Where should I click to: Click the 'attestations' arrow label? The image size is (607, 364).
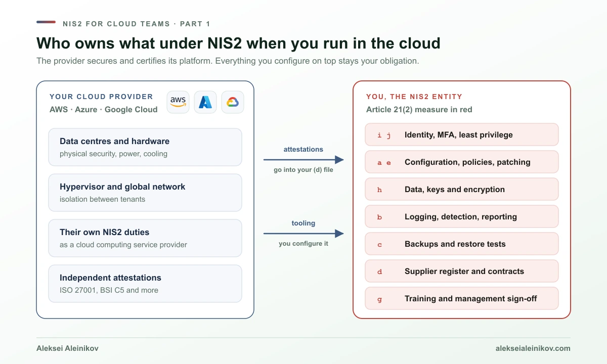pos(303,149)
